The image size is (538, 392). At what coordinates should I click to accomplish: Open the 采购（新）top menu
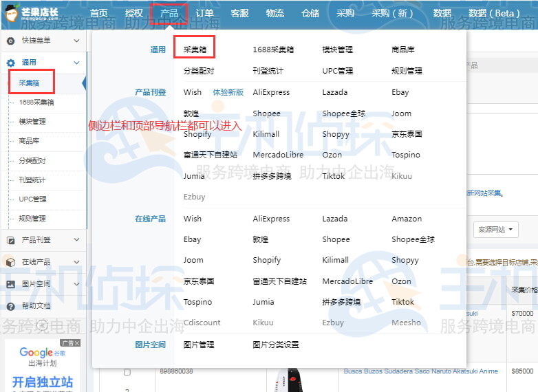point(392,13)
